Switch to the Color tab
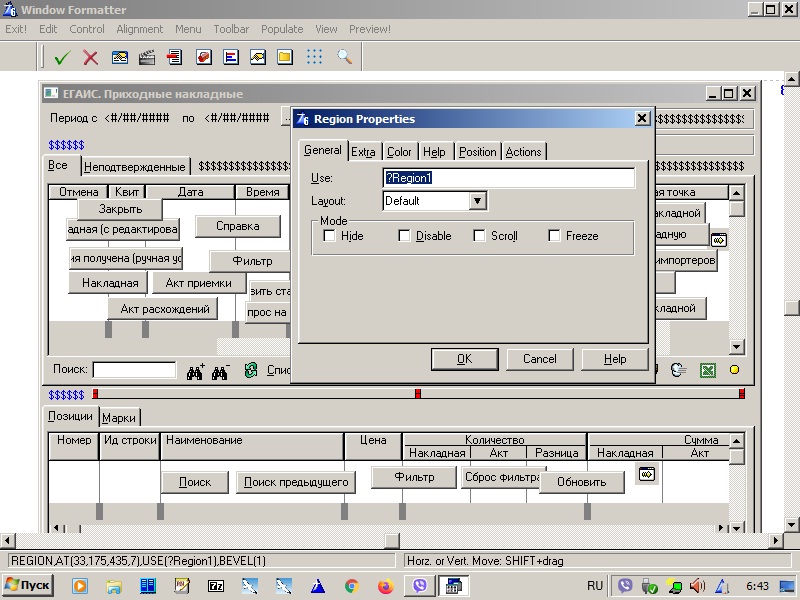This screenshot has height=600, width=800. coord(399,152)
